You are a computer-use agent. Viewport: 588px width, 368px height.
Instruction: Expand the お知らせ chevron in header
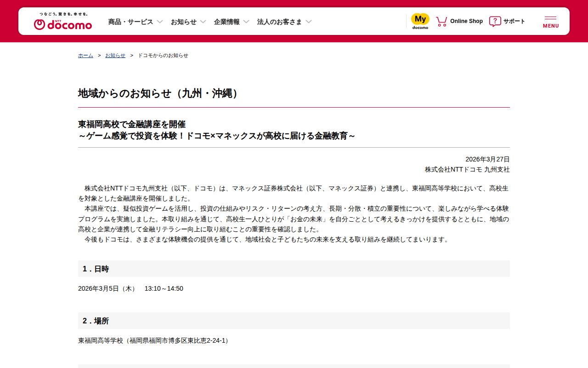pos(203,22)
